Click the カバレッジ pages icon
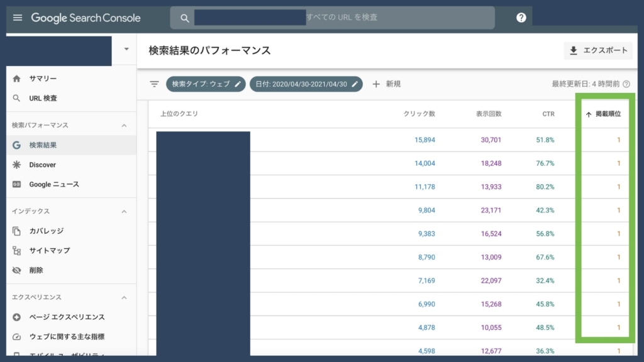 tap(16, 231)
